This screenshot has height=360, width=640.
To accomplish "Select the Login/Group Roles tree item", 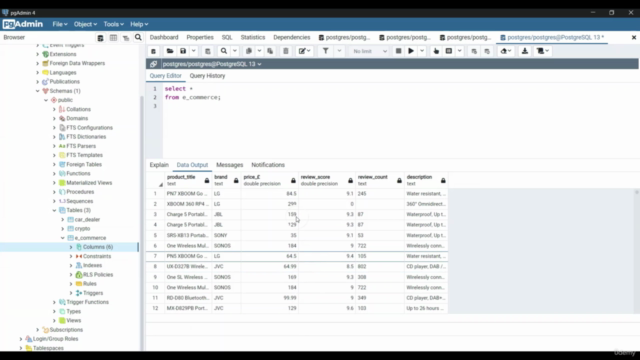I will click(x=56, y=339).
